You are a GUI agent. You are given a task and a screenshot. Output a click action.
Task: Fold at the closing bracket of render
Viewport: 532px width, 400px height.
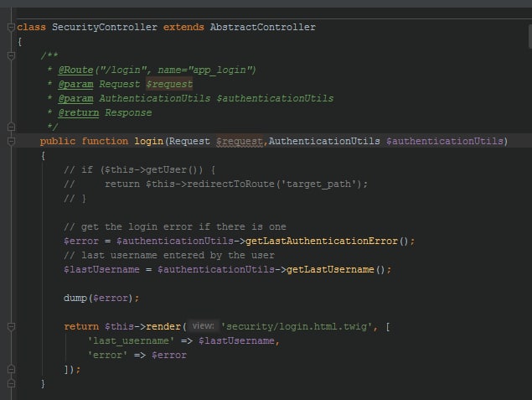(11, 369)
